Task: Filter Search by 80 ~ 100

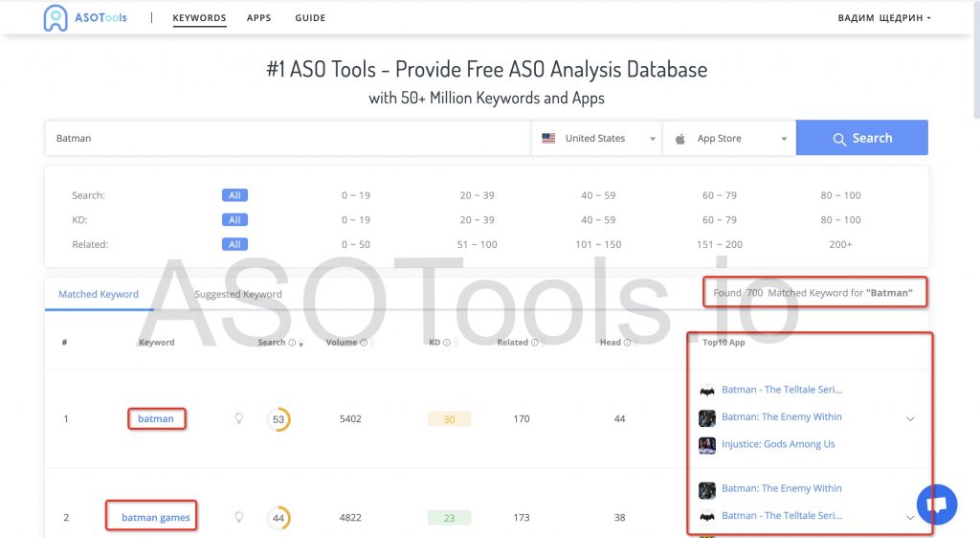Action: [x=840, y=195]
